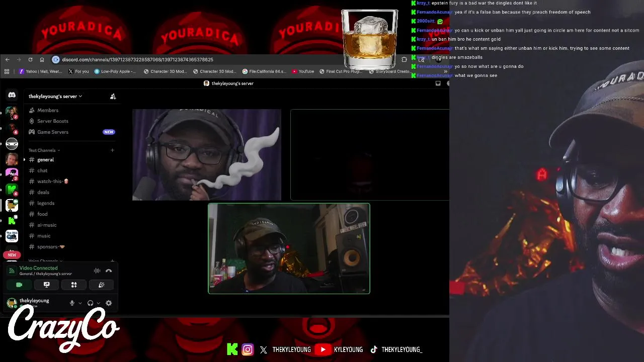Deafen with the headphones button
This screenshot has height=362, width=644.
click(90, 303)
